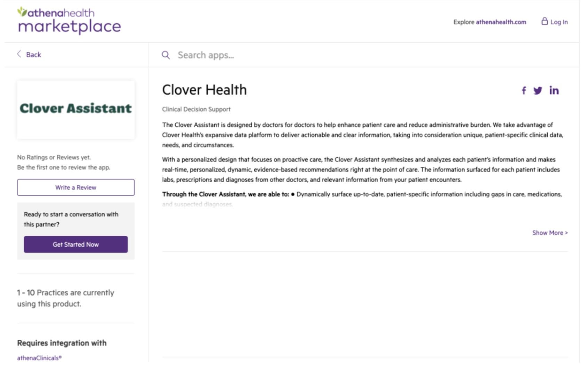The width and height of the screenshot is (588, 370).
Task: Click Write a Review button
Action: 76,187
